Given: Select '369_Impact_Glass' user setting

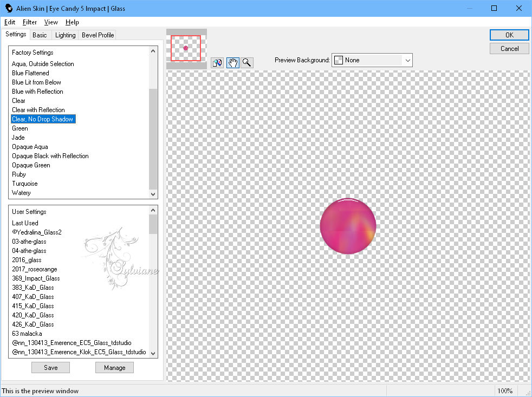Looking at the screenshot, I should click(36, 278).
